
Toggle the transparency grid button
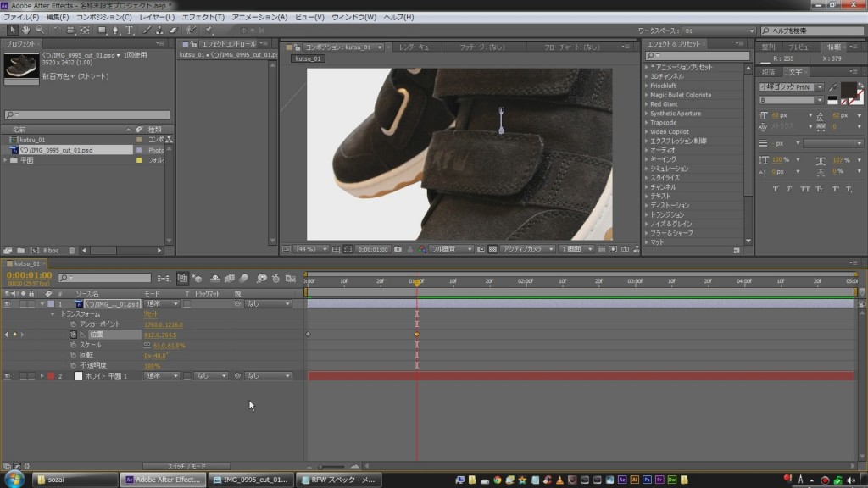click(x=492, y=250)
